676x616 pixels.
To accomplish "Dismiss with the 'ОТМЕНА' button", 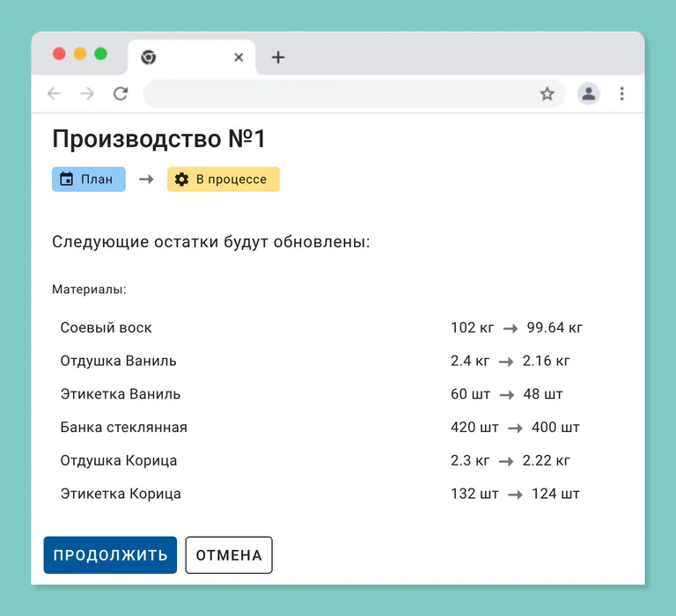I will [229, 554].
